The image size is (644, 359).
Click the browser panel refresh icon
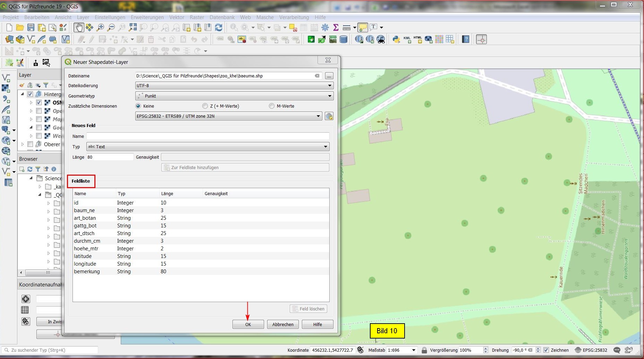click(x=30, y=169)
